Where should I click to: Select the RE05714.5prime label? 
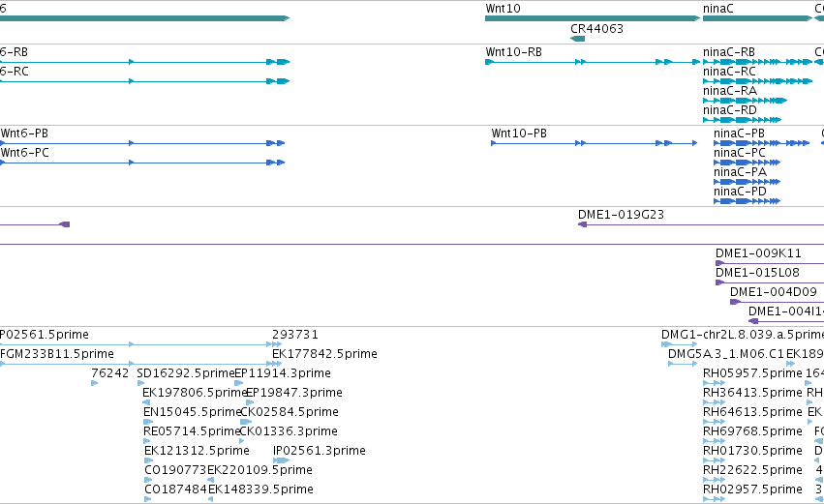tap(192, 431)
